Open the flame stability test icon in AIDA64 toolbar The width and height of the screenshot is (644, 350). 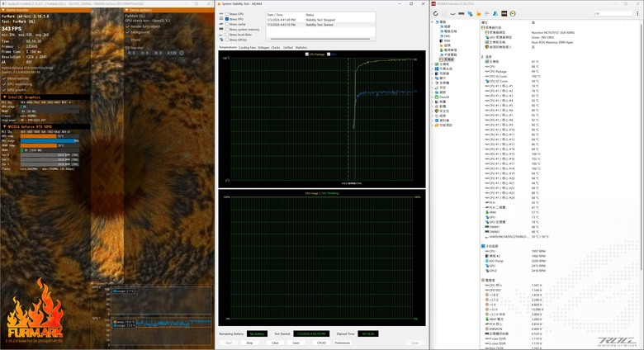(x=479, y=13)
